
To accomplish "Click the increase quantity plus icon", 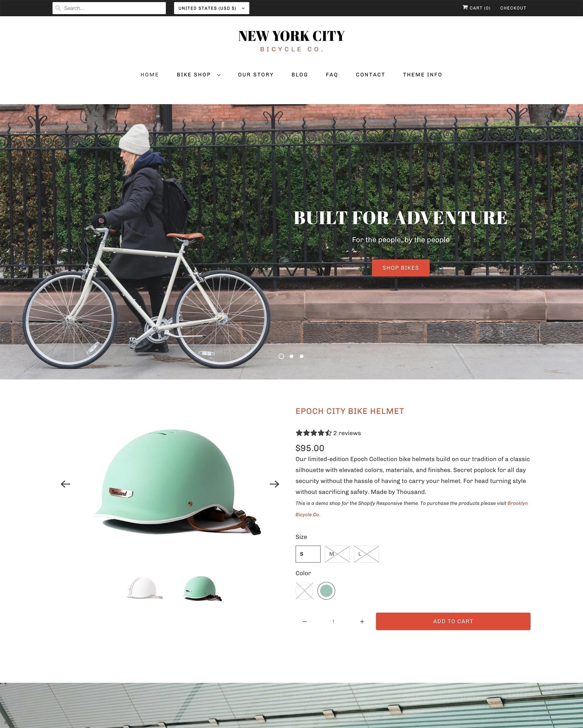I will click(362, 622).
